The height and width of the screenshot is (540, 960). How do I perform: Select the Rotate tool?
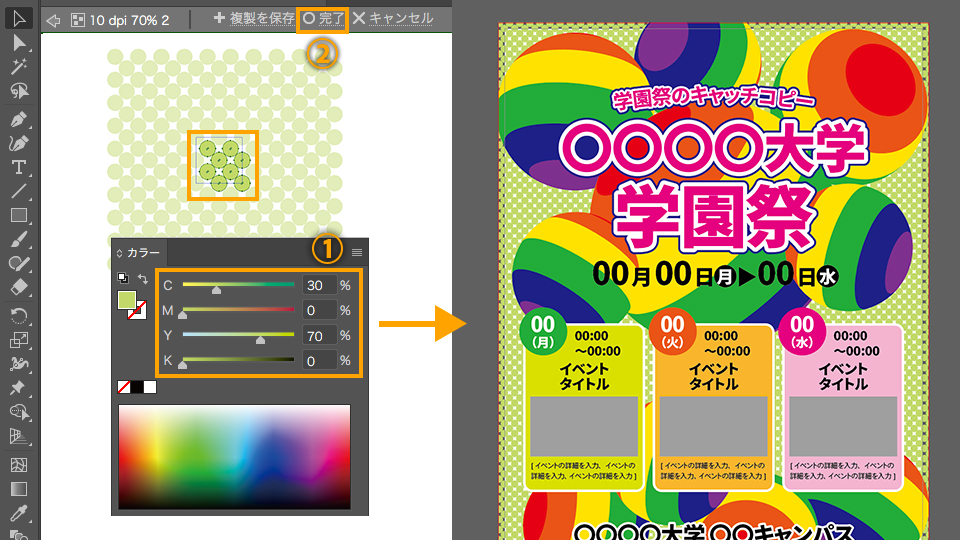pos(19,315)
